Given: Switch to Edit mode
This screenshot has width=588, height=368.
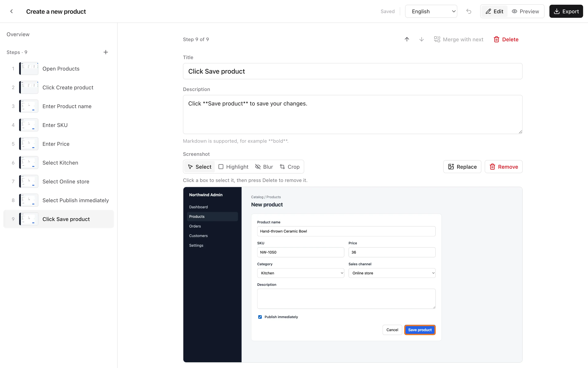Looking at the screenshot, I should (494, 11).
